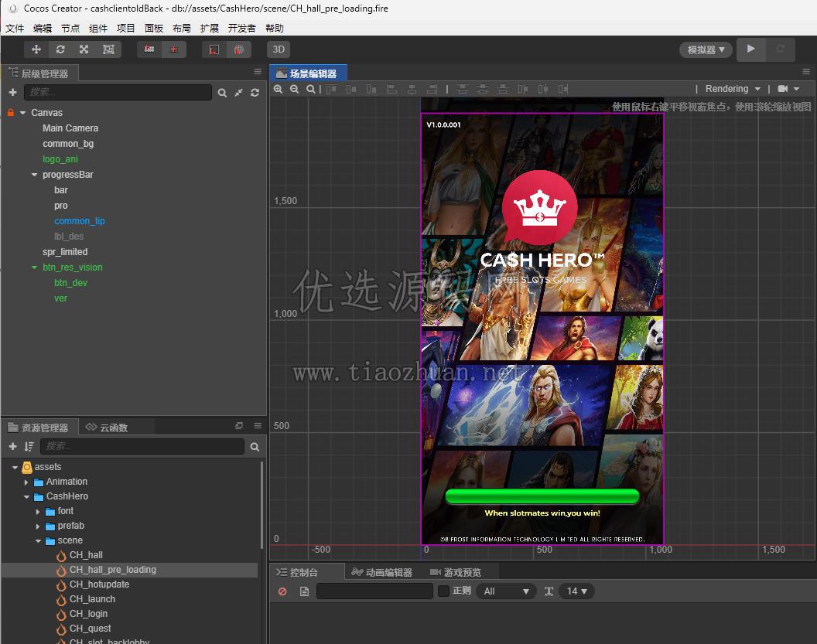
Task: Open the 组件 menu
Action: 98,28
